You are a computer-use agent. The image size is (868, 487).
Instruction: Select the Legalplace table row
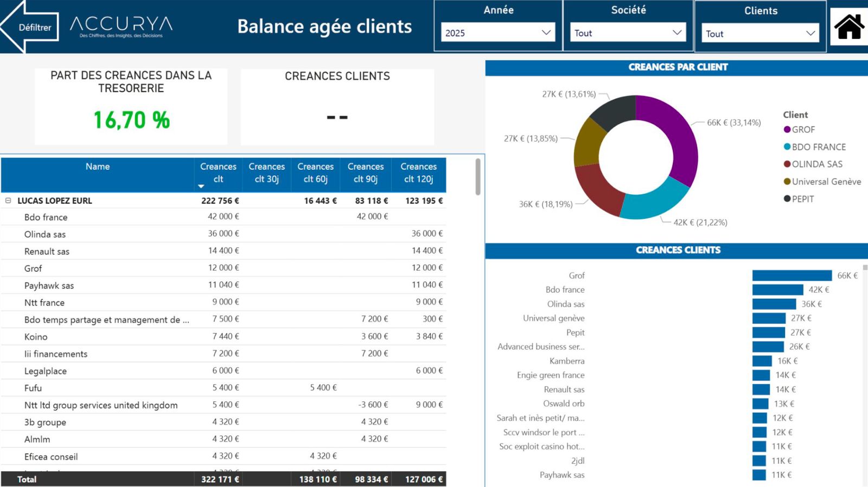[x=224, y=371]
